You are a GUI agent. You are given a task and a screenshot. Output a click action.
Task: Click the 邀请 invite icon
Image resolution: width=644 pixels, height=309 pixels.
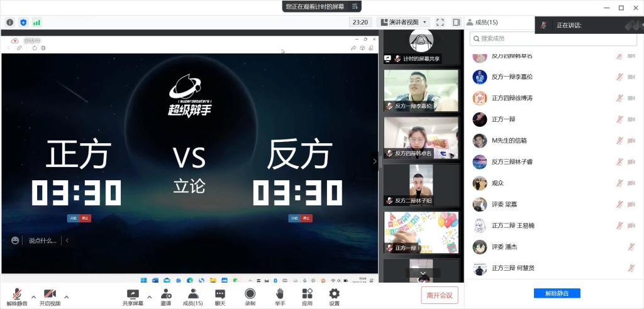tap(166, 294)
